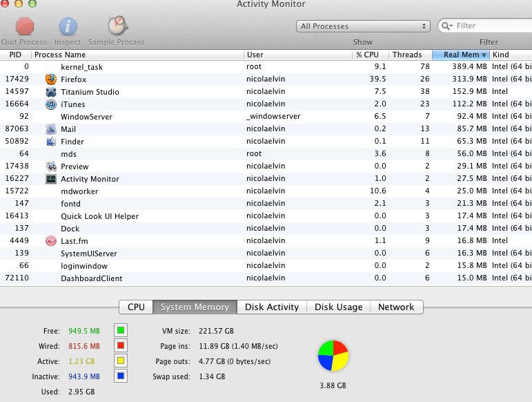This screenshot has height=402, width=532.
Task: Sort by the Process Name column header
Action: pos(137,55)
